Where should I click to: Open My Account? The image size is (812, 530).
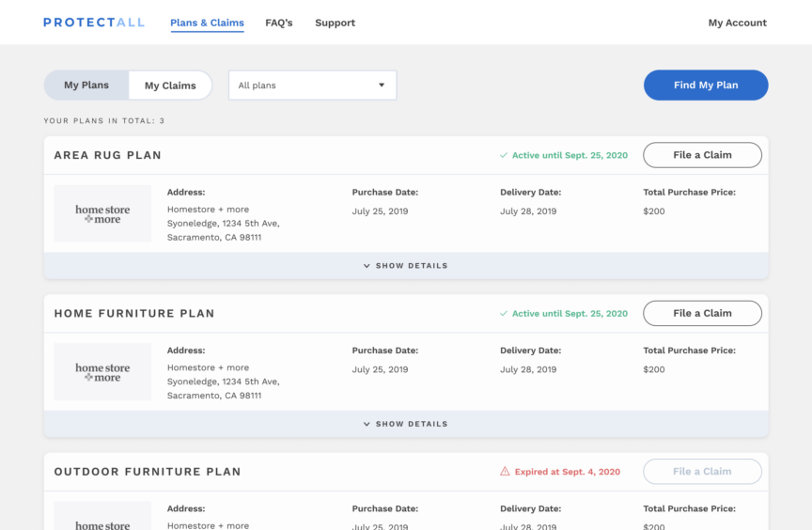(x=738, y=23)
